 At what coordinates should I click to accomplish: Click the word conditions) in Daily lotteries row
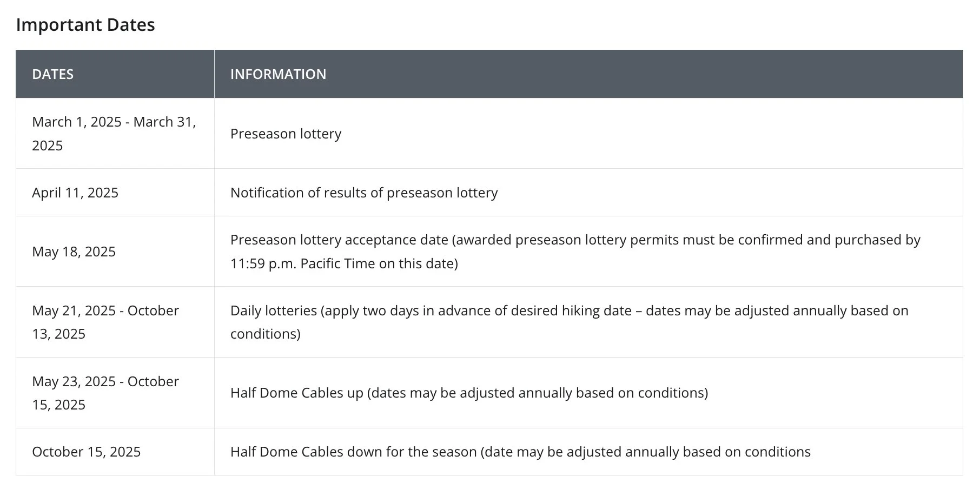pyautogui.click(x=265, y=334)
